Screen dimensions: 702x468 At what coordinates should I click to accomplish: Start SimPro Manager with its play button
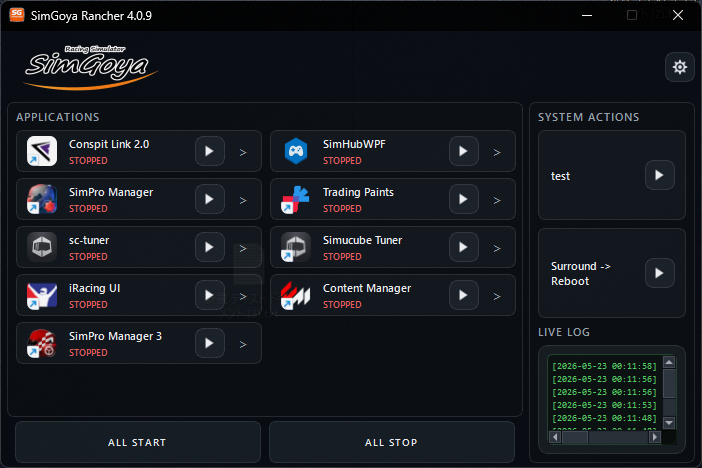(210, 199)
